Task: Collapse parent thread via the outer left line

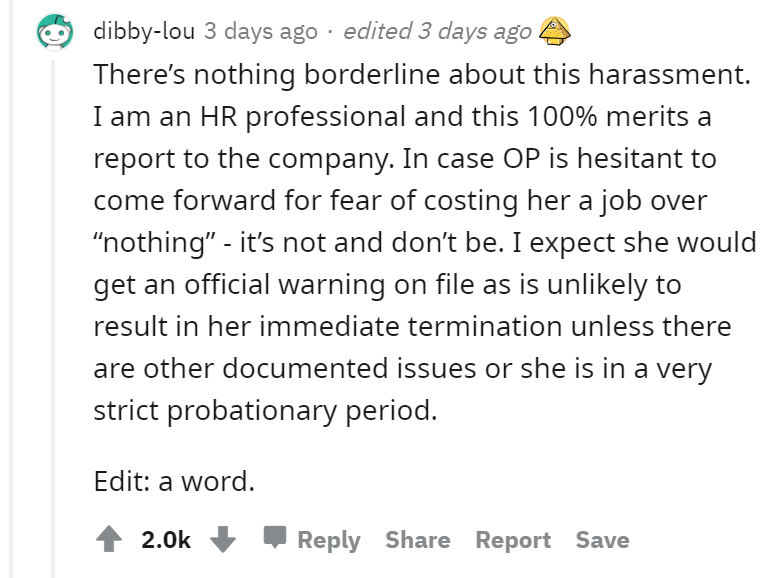Action: pyautogui.click(x=12, y=289)
